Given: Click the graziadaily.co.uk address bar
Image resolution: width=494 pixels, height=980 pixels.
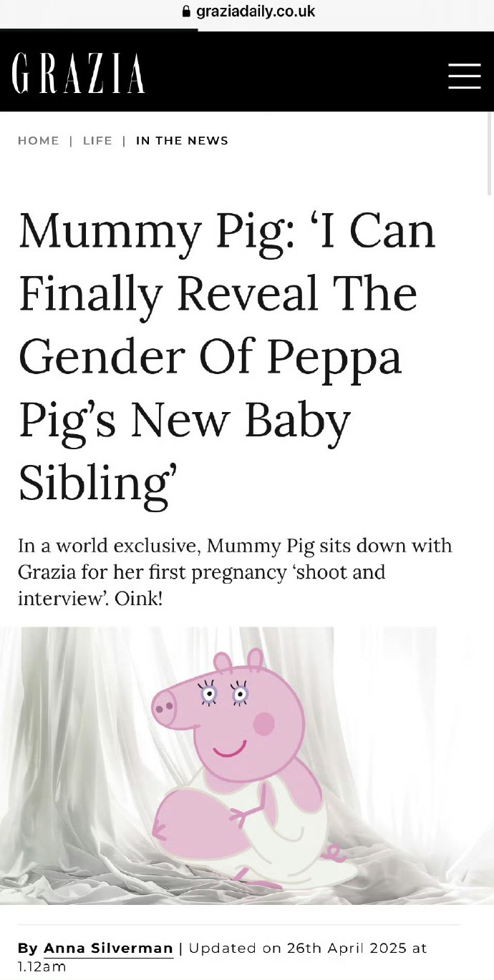Looking at the screenshot, I should (x=255, y=11).
